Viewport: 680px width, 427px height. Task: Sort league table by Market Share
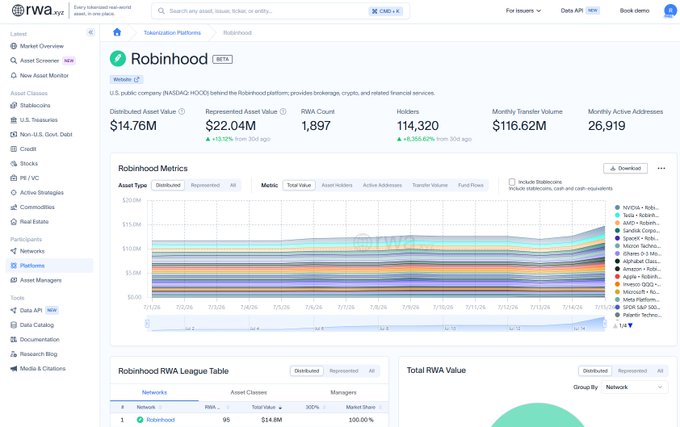[x=363, y=407]
